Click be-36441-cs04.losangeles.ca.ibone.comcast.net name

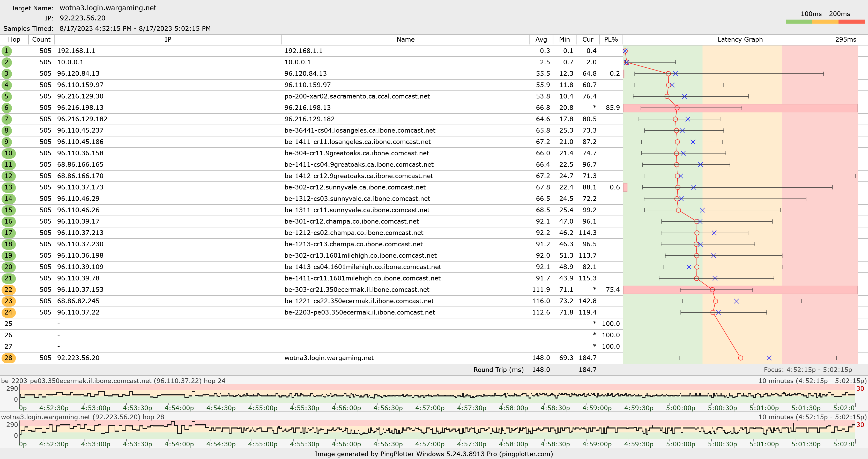coord(360,131)
